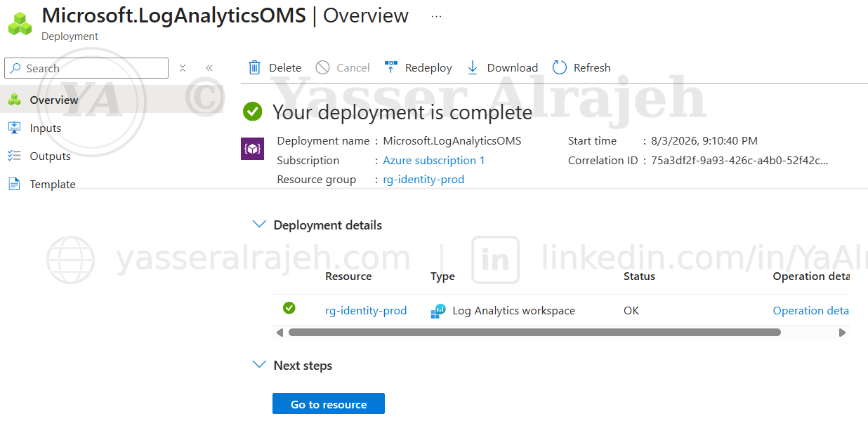Open the Operation details link
This screenshot has width=868, height=447.
coord(810,311)
